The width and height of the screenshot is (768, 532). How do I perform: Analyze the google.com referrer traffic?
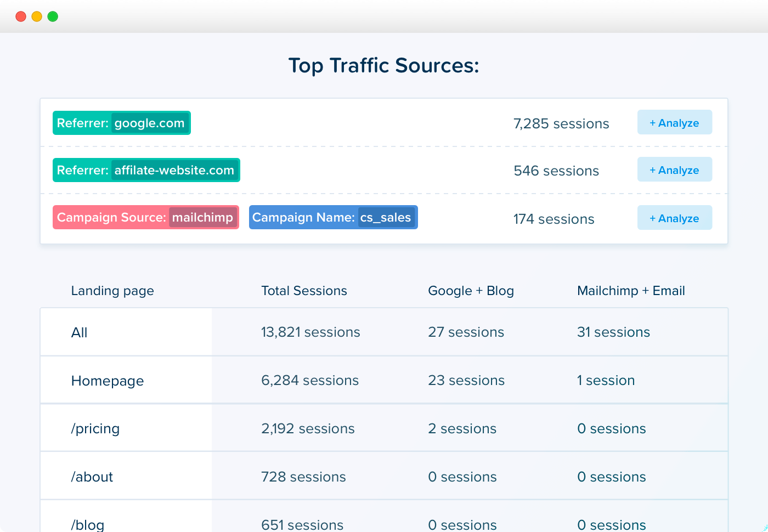pos(674,122)
